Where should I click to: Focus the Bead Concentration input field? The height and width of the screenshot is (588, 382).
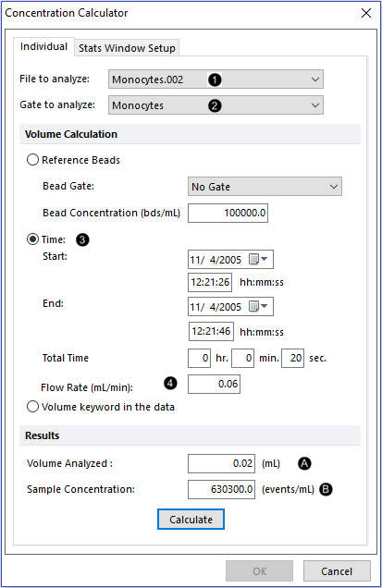pos(228,213)
